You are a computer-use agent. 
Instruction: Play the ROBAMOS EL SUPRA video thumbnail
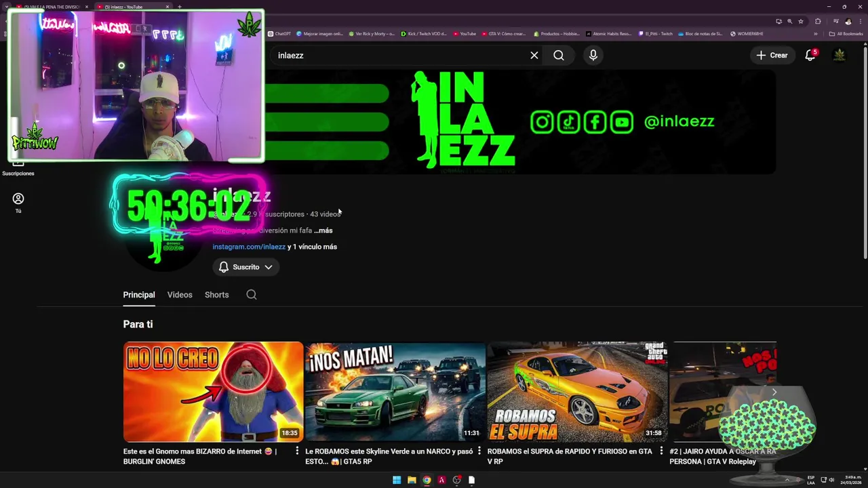[x=577, y=392]
